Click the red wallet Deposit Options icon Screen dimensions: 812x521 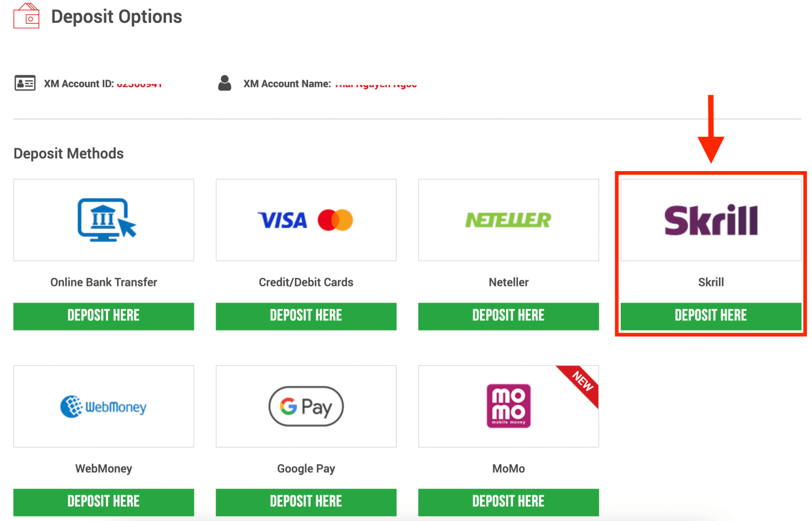click(x=26, y=16)
